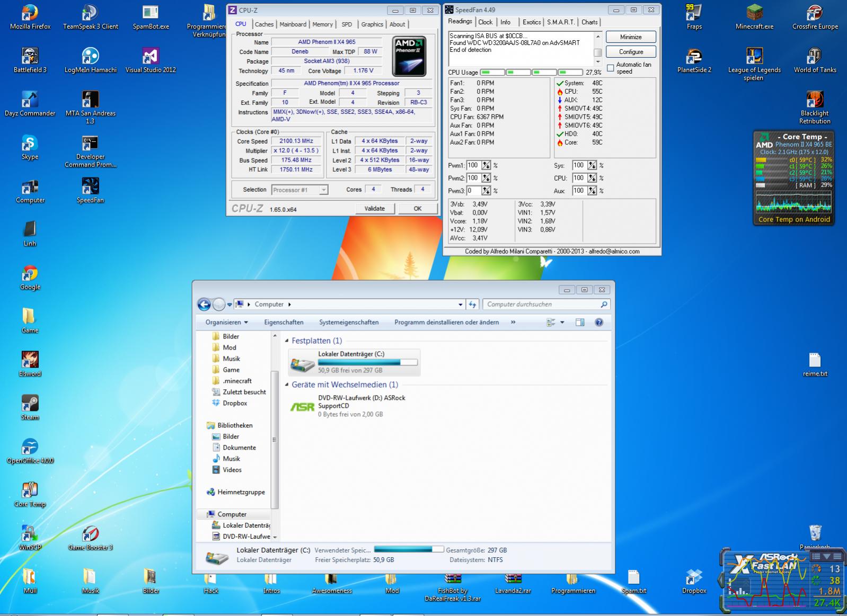Select SpeedFan desktop shortcut
This screenshot has height=616, width=847.
pos(91,191)
